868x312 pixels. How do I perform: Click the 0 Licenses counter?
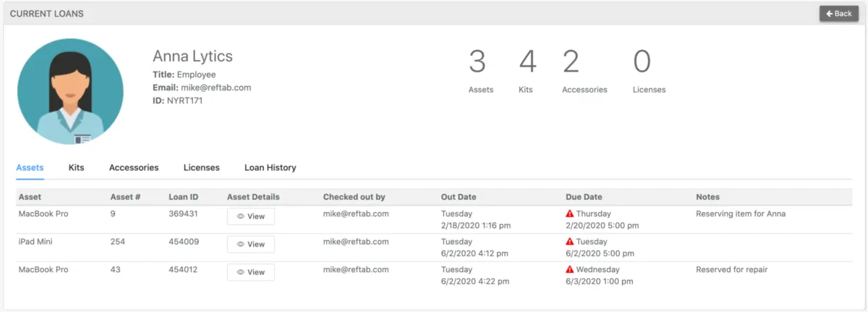click(642, 70)
